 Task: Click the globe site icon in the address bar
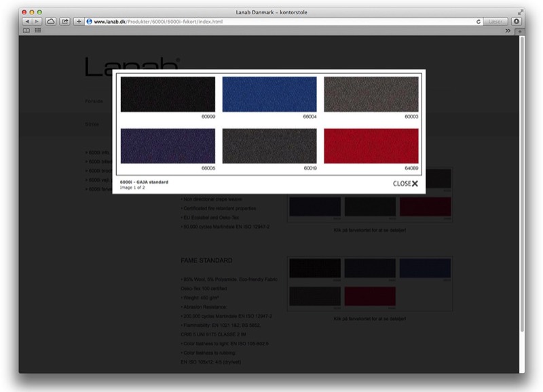90,22
